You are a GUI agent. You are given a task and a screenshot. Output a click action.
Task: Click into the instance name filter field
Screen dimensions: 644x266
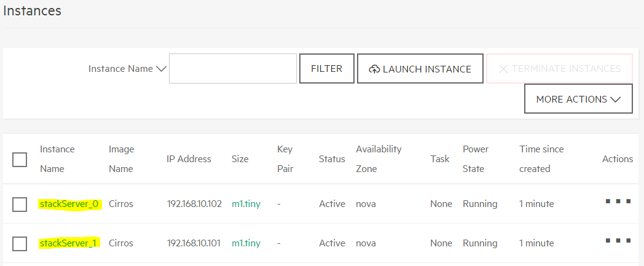tap(233, 69)
